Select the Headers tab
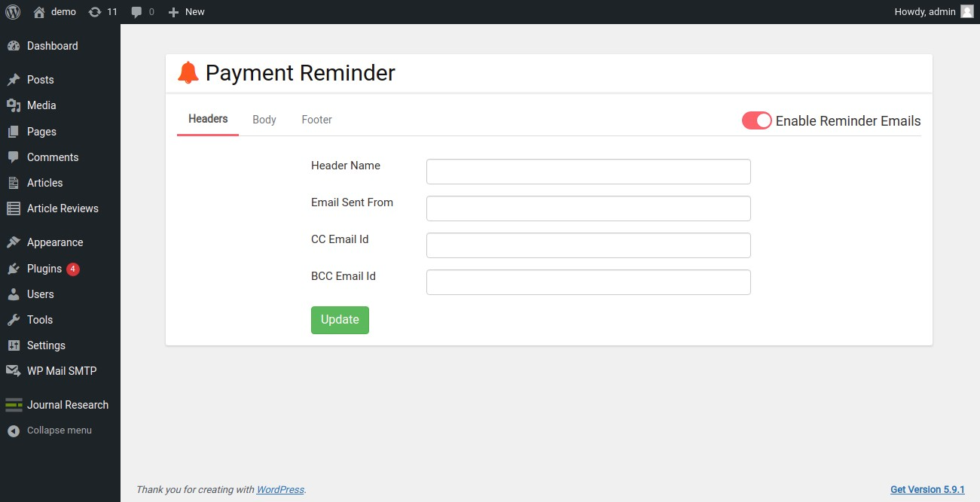This screenshot has height=502, width=980. (208, 119)
